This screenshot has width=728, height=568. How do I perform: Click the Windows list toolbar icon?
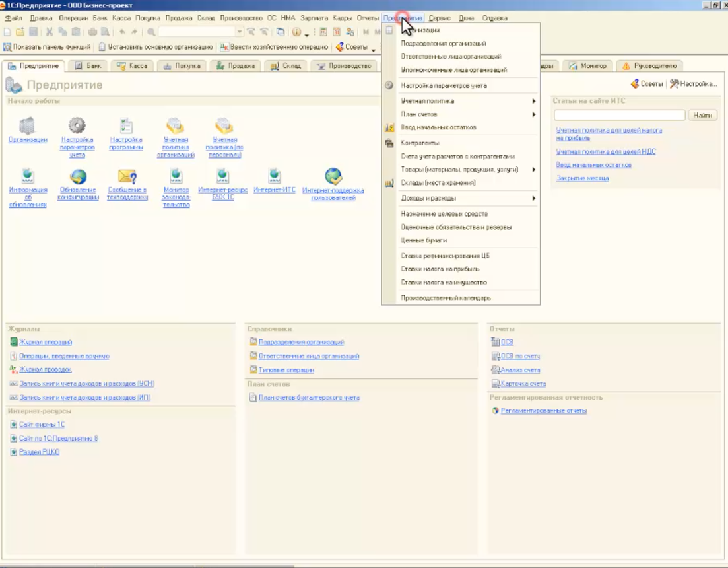pos(281,32)
